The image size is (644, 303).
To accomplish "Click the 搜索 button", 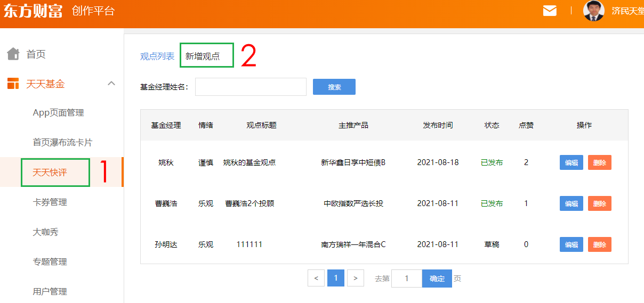I will (x=334, y=87).
